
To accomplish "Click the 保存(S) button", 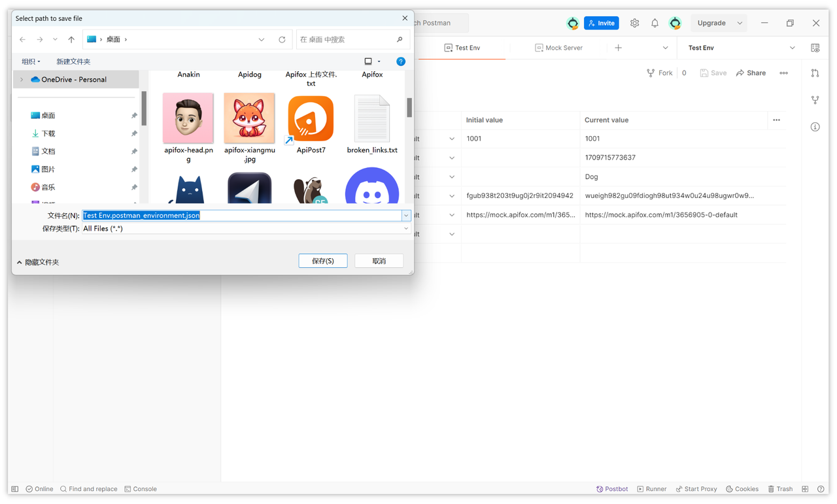I will pyautogui.click(x=323, y=261).
